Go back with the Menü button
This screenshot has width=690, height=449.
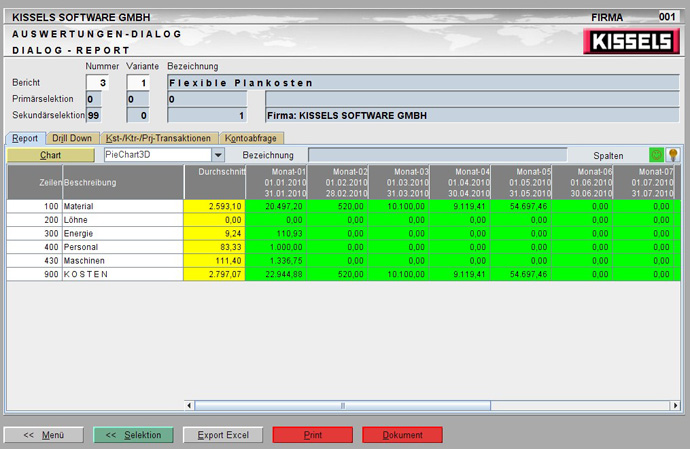[44, 435]
